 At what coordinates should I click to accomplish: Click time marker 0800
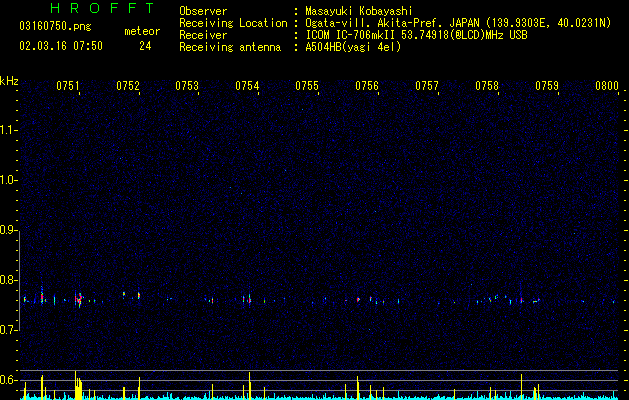point(607,86)
